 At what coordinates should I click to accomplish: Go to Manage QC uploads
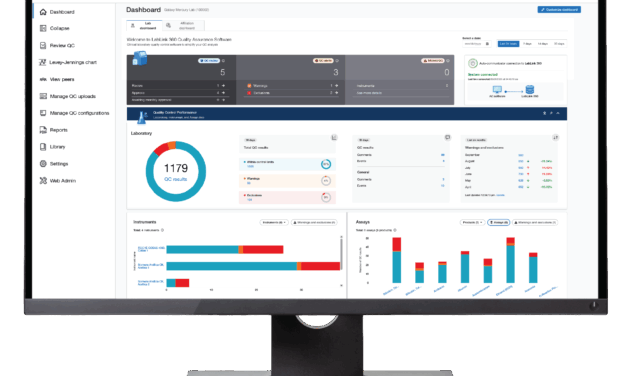coord(68,96)
